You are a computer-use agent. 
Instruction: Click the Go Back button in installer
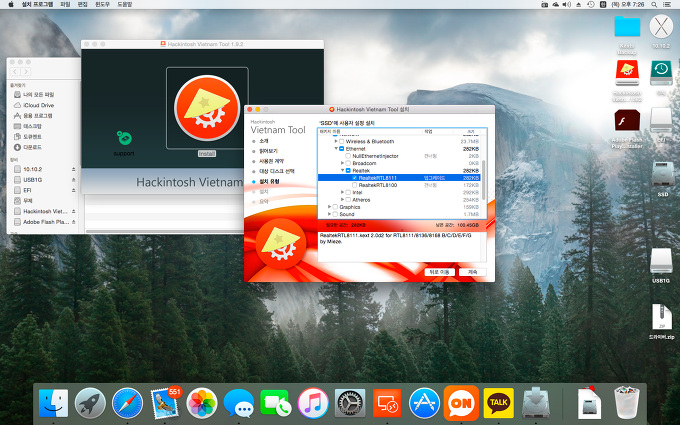pyautogui.click(x=439, y=272)
